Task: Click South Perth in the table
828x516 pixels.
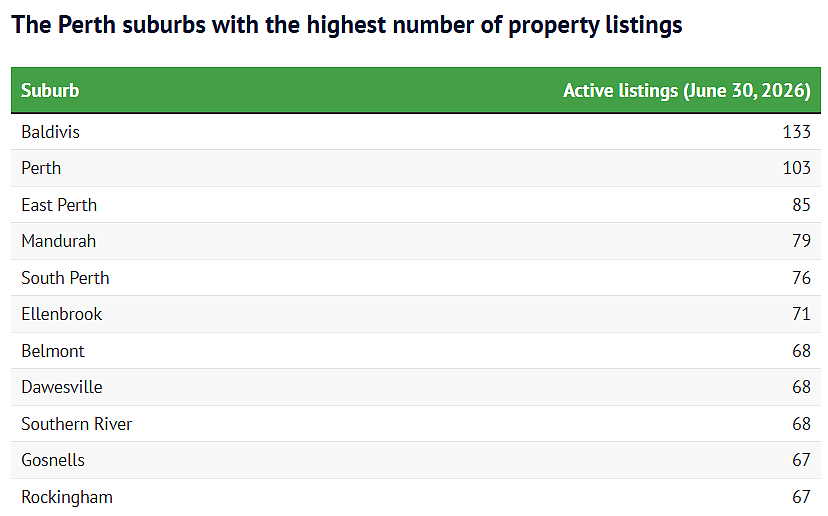Action: point(65,278)
